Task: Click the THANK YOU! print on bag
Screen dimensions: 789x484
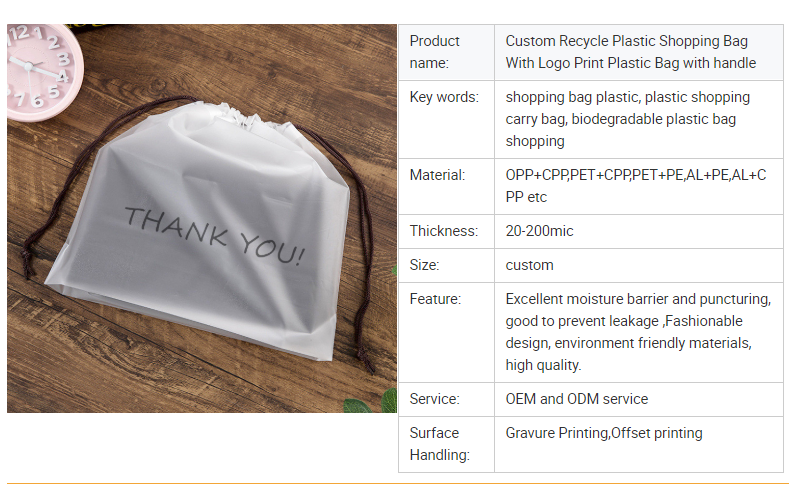Action: pyautogui.click(x=215, y=236)
